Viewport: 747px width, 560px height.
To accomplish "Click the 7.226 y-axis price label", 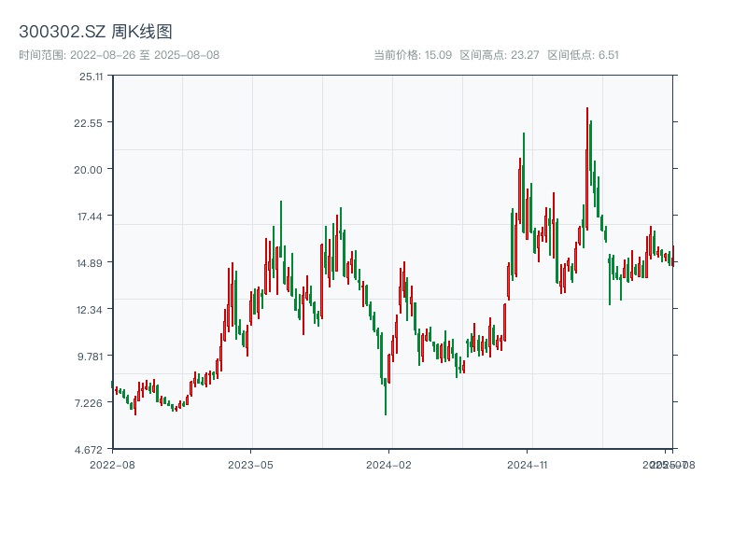I will (x=92, y=403).
